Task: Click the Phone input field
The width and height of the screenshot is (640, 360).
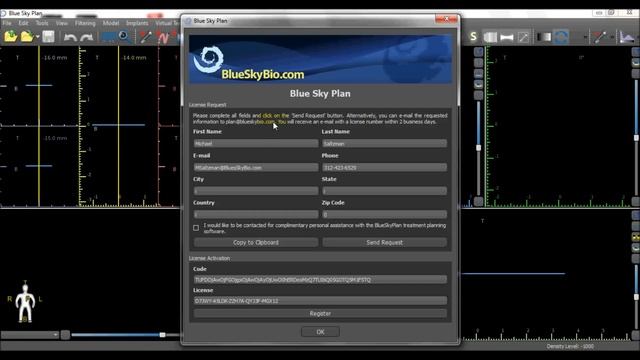Action: pos(384,167)
